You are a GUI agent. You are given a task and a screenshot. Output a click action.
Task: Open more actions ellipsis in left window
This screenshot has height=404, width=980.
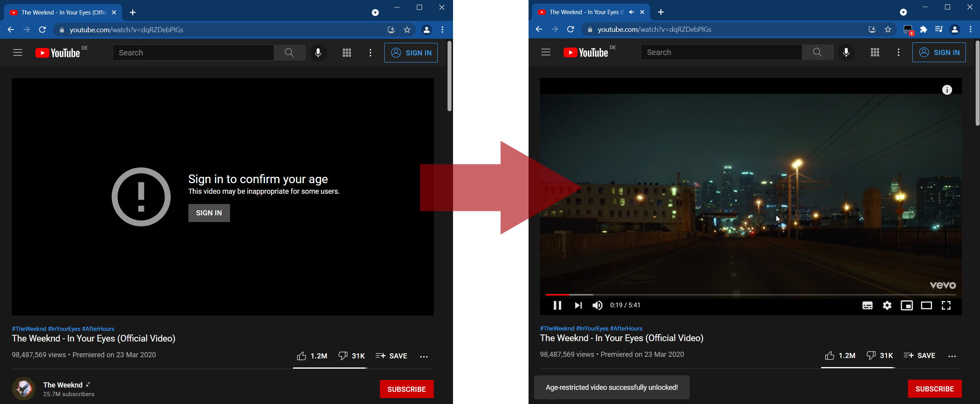[x=424, y=356]
